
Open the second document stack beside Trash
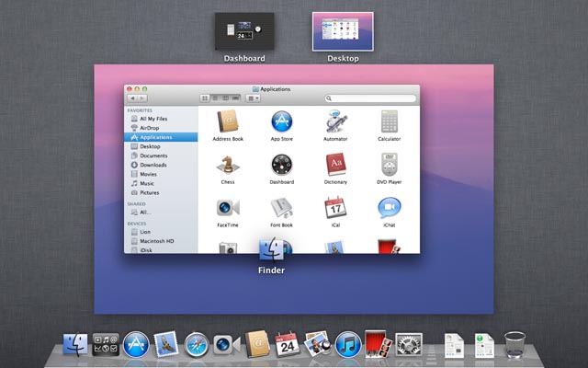(484, 346)
